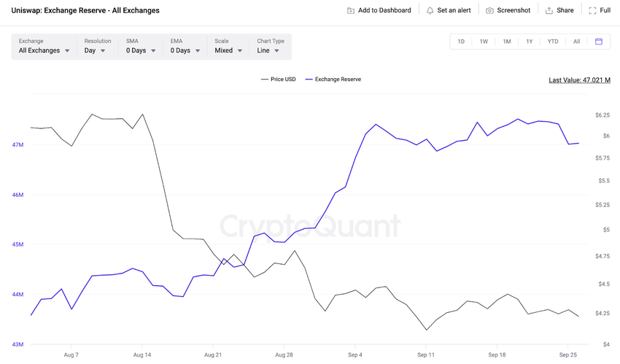Open the calendar date picker icon
The width and height of the screenshot is (620, 364).
coord(599,42)
